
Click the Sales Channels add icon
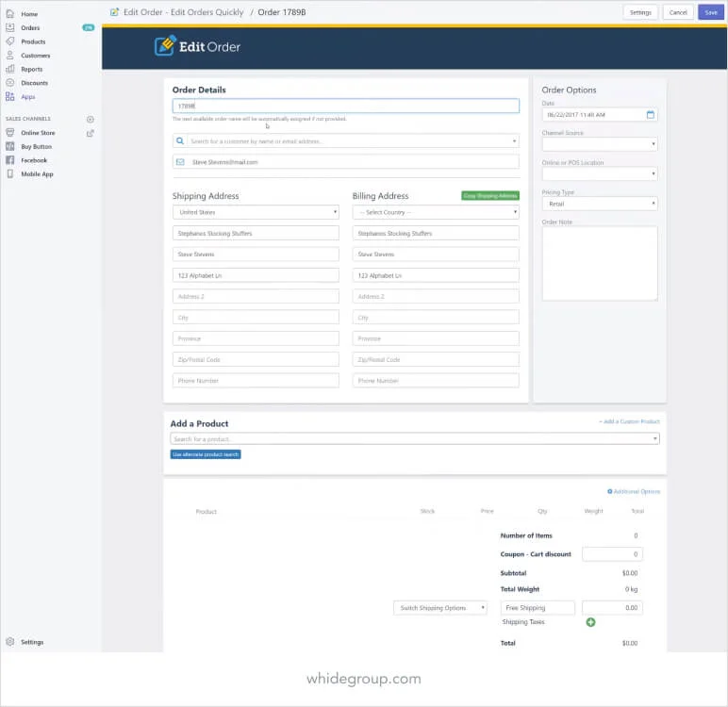click(91, 120)
